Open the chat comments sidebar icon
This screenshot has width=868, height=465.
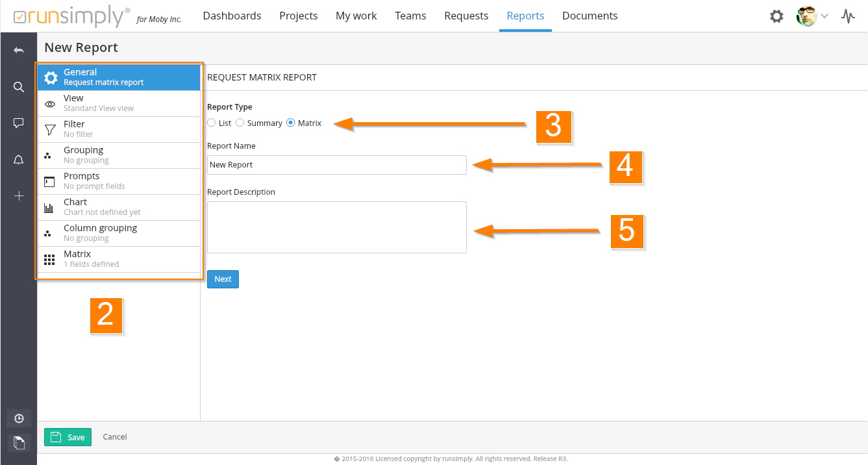pos(19,123)
